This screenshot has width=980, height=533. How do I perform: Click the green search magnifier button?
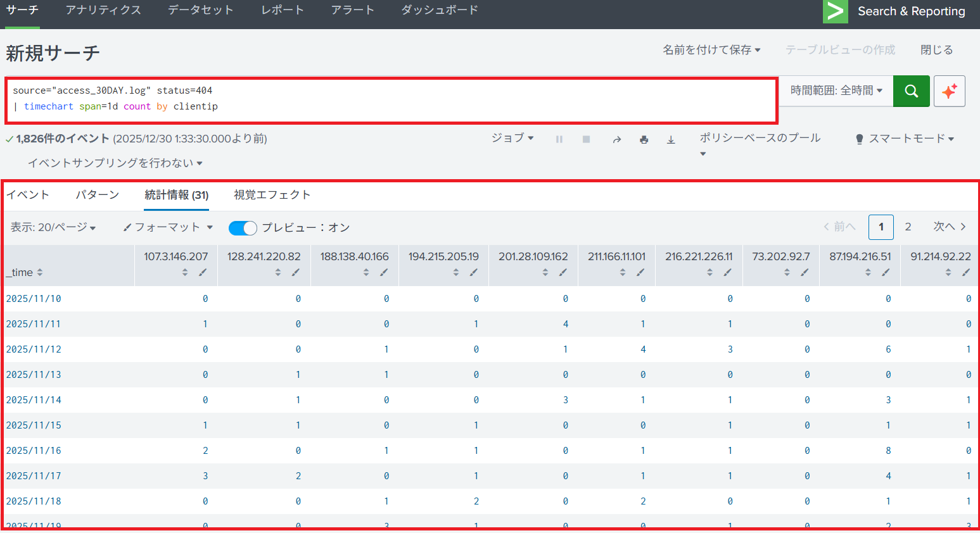tap(911, 91)
